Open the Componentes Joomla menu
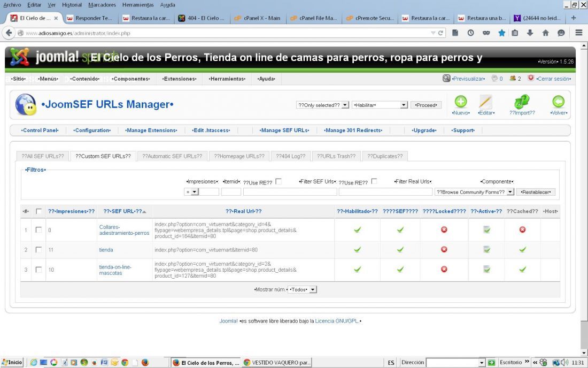The height and width of the screenshot is (368, 588). pyautogui.click(x=131, y=79)
